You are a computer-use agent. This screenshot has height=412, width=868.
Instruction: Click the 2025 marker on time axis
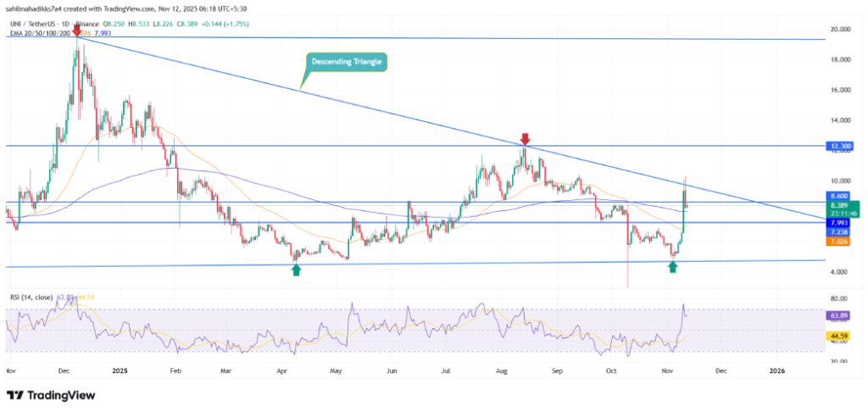(119, 371)
